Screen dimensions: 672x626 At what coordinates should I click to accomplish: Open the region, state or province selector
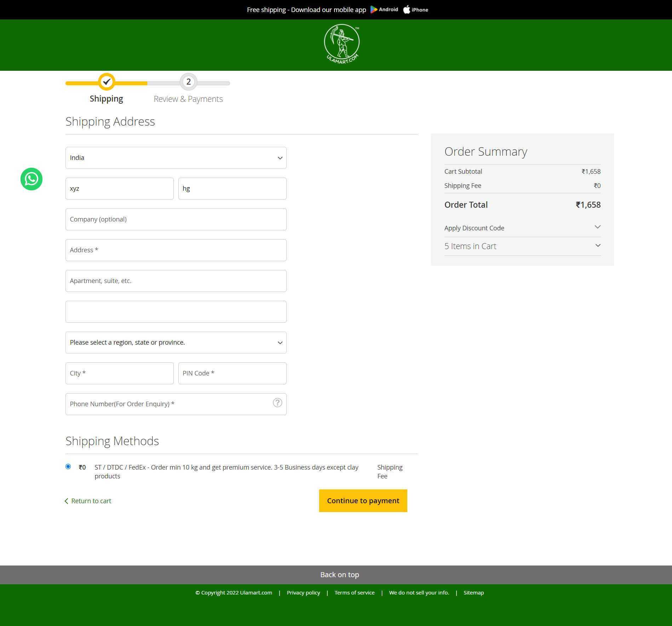coord(176,342)
